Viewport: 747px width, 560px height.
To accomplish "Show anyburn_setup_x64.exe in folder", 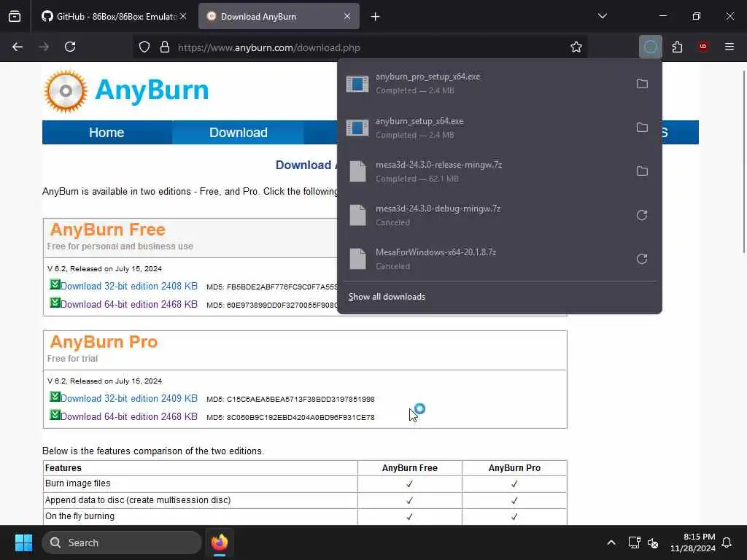I will [x=642, y=128].
